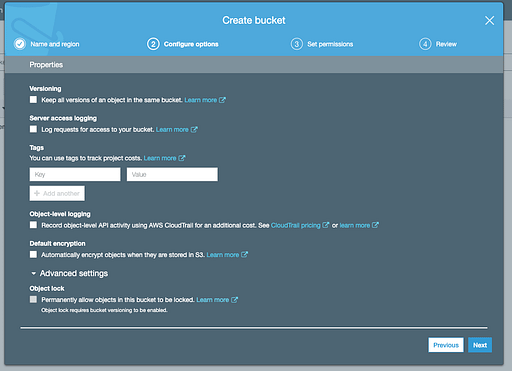This screenshot has height=371, width=512.
Task: Open Object-level logging learn more link
Action: [x=355, y=225]
